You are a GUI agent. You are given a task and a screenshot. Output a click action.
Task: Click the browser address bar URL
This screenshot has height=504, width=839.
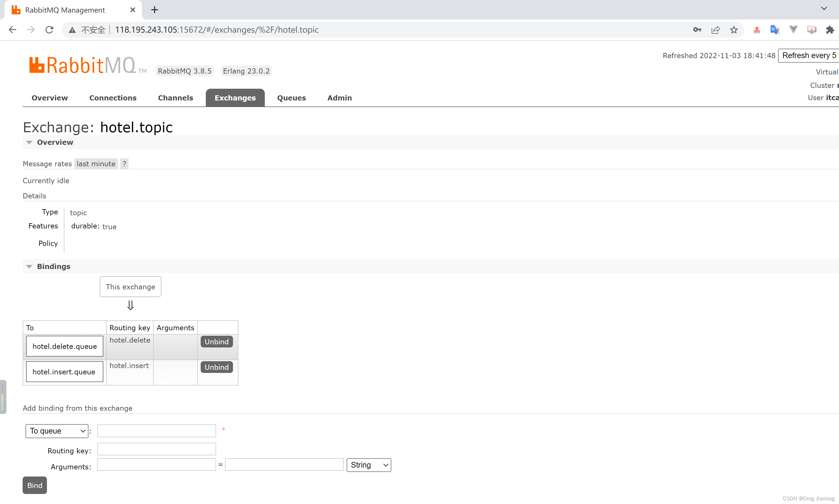(217, 30)
